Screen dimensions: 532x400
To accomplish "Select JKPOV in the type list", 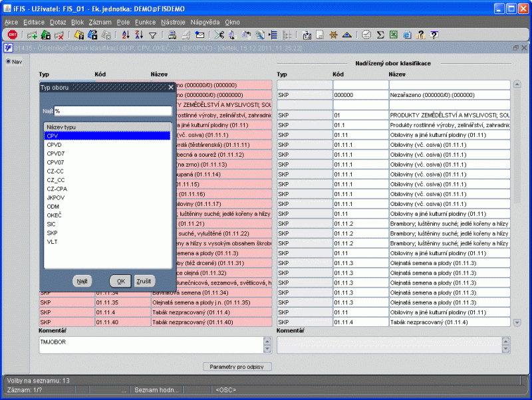I will coord(107,197).
